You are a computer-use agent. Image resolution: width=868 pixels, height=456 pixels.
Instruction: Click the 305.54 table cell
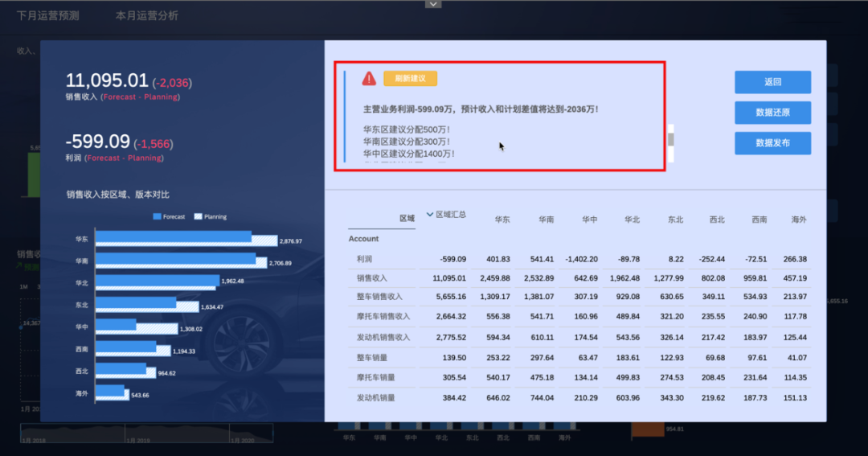[x=454, y=378]
